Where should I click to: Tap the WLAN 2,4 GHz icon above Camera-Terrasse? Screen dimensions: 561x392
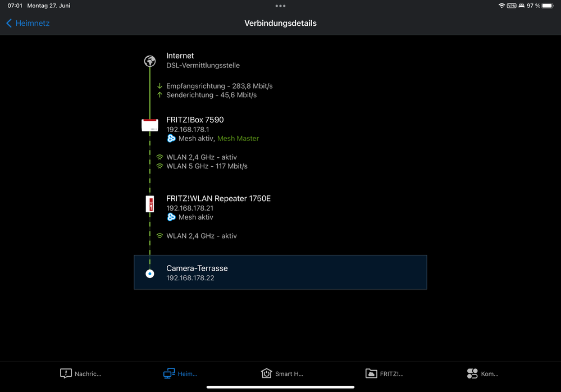point(159,236)
